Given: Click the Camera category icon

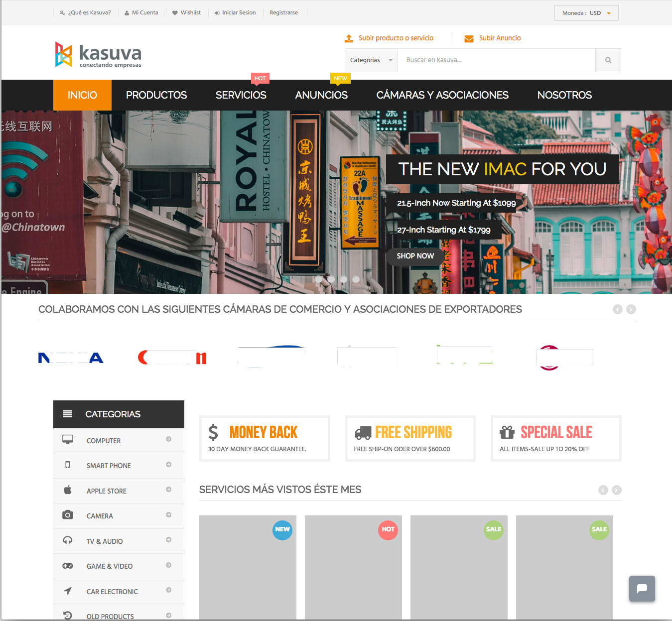Looking at the screenshot, I should point(68,515).
